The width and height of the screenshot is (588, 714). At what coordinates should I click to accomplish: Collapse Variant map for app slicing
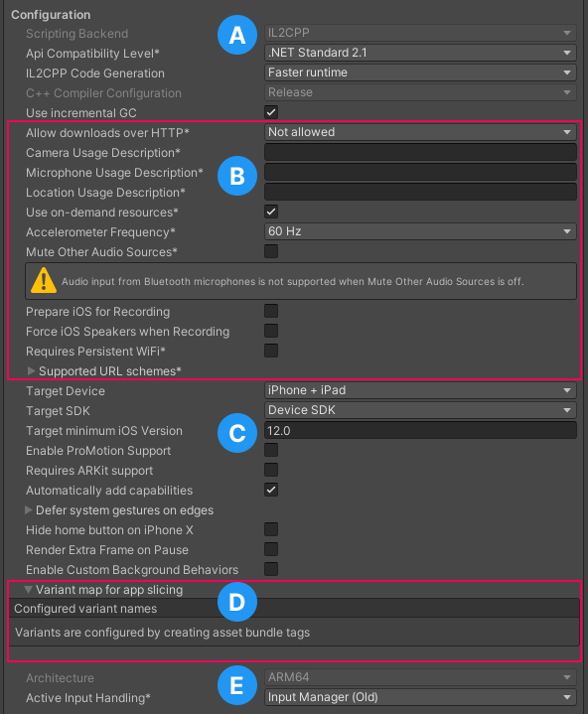[28, 590]
